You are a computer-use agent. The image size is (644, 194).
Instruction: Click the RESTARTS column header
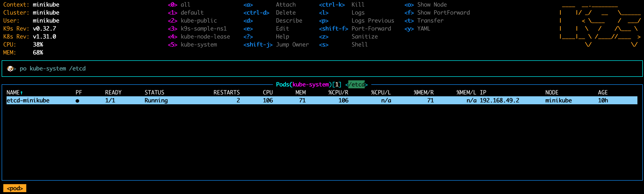pyautogui.click(x=226, y=93)
